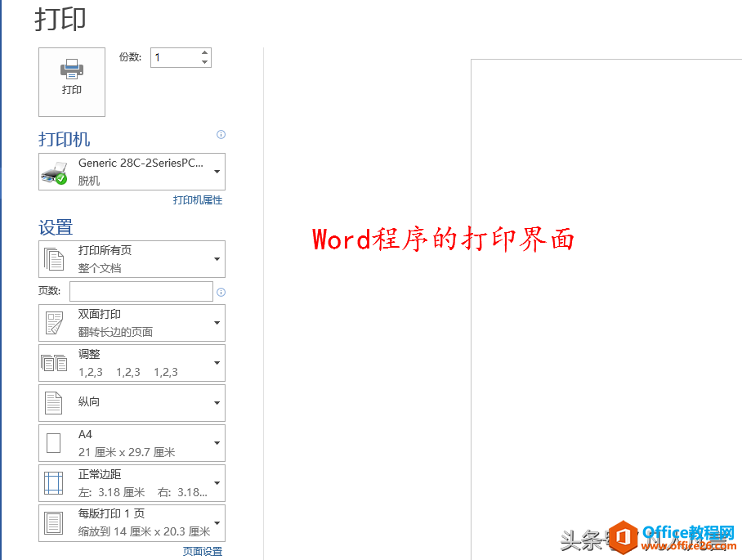Open the 调整 collation dropdown
This screenshot has width=742, height=560.
coord(132,363)
